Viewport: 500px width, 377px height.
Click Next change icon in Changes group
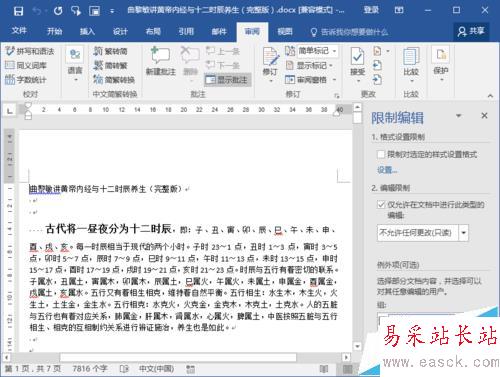pos(377,80)
